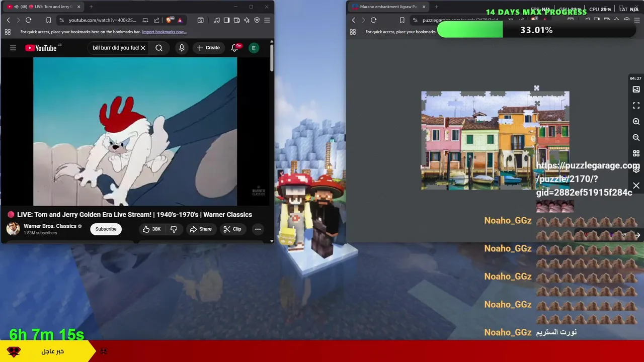Open Brave VPN shield icon
Screen dimensions: 644x362
pos(257,20)
